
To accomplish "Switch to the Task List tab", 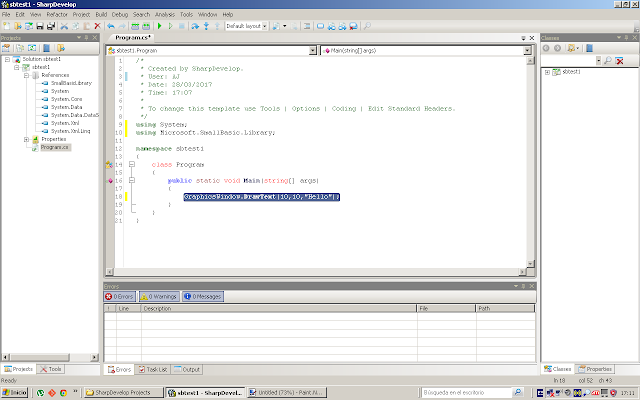I will tap(153, 369).
